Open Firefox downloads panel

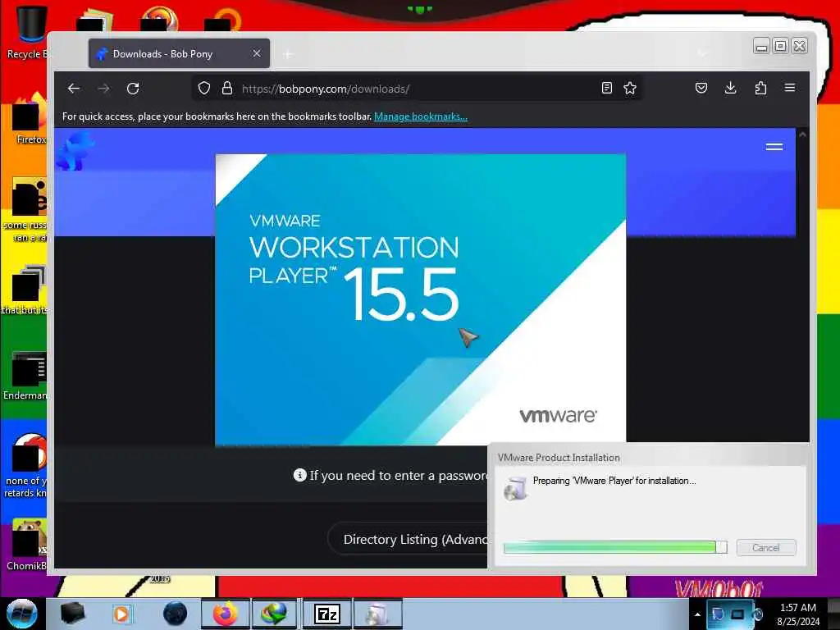730,88
